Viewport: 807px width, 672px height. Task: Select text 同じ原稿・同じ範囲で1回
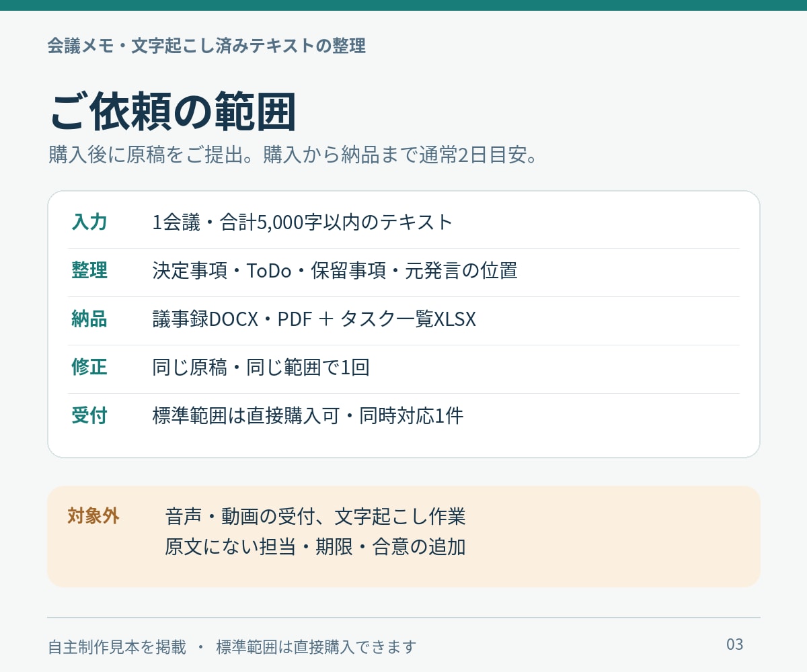pos(261,368)
